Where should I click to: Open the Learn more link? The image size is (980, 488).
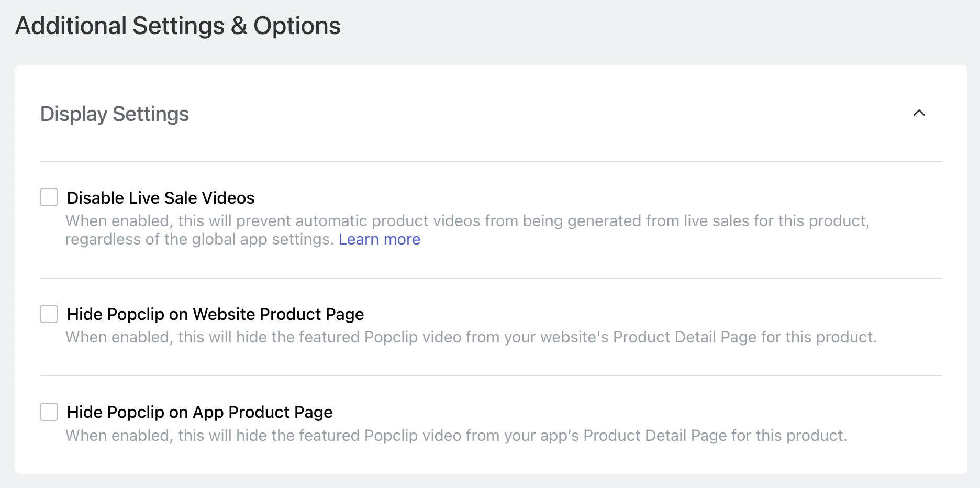tap(379, 239)
